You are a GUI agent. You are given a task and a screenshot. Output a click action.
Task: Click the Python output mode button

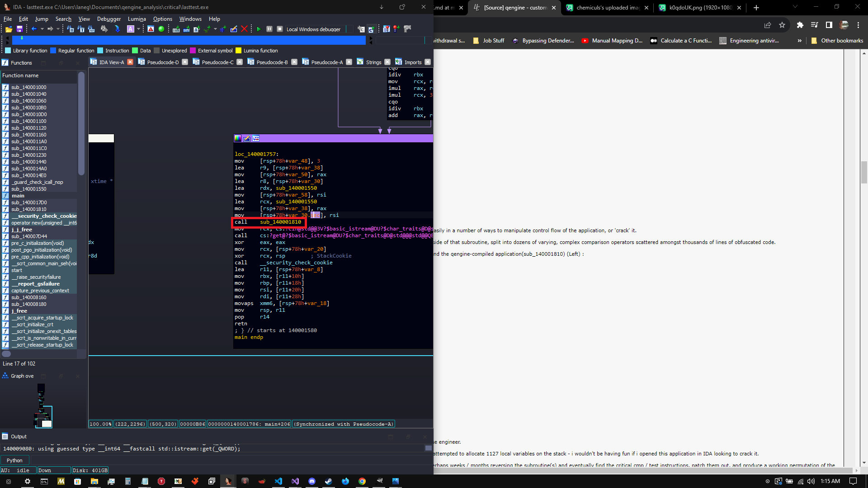click(14, 460)
